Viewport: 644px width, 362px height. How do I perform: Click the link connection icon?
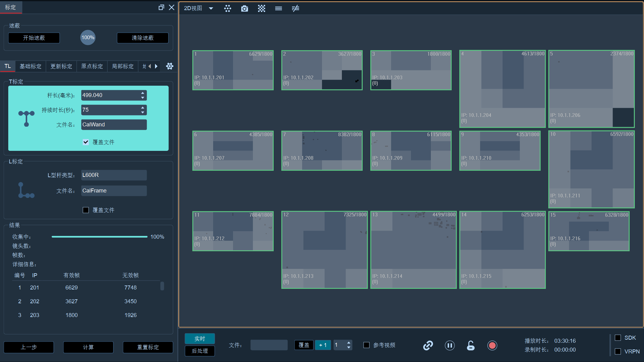[428, 345]
